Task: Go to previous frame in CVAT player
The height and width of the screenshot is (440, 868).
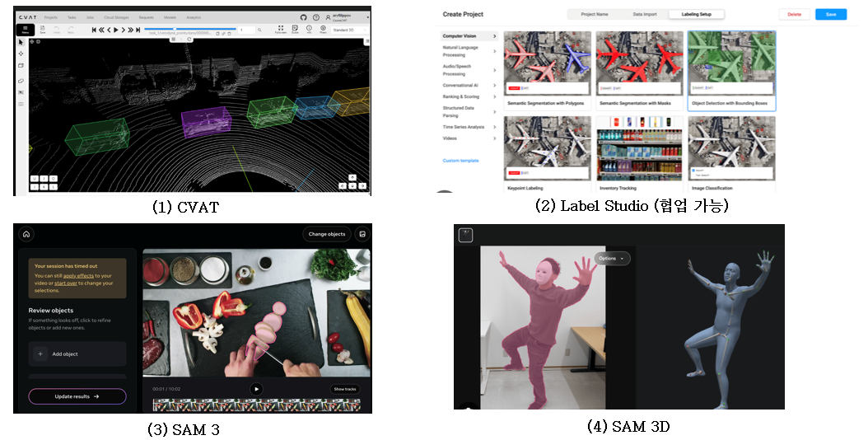Action: pos(109,30)
